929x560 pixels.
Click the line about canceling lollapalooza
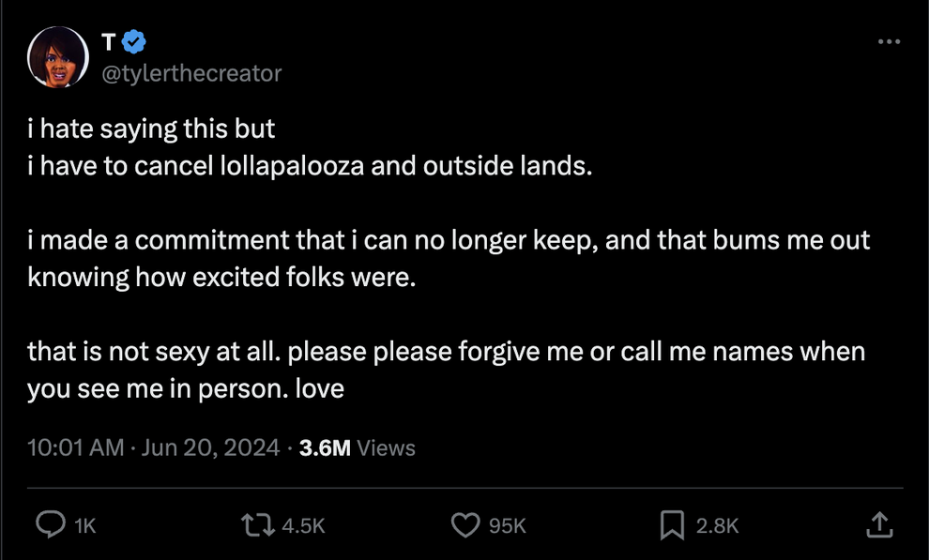tap(310, 167)
